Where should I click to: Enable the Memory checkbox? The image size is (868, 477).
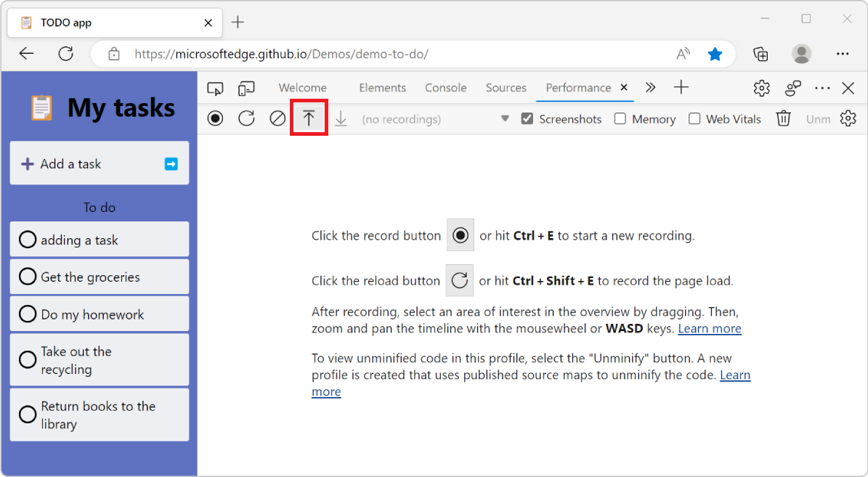[x=620, y=118]
